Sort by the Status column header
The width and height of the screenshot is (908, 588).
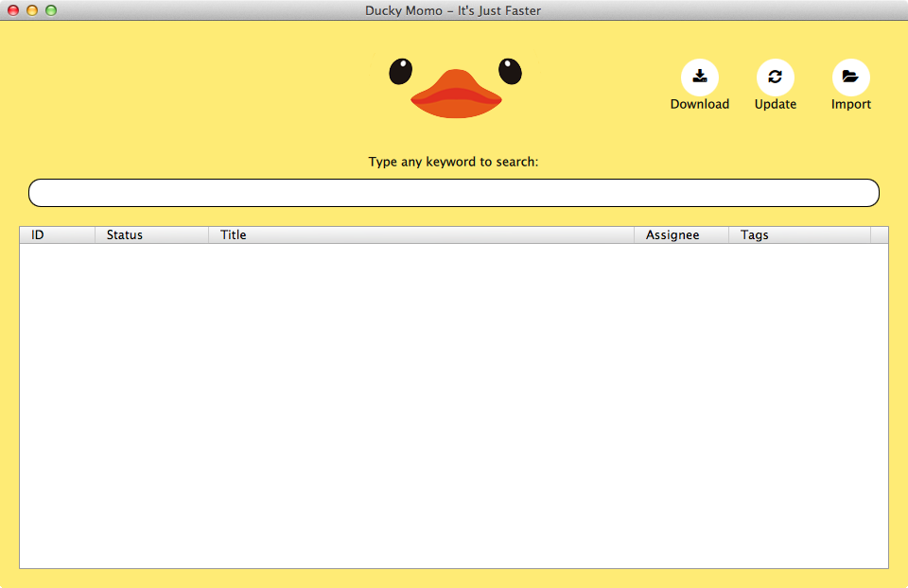tap(151, 235)
